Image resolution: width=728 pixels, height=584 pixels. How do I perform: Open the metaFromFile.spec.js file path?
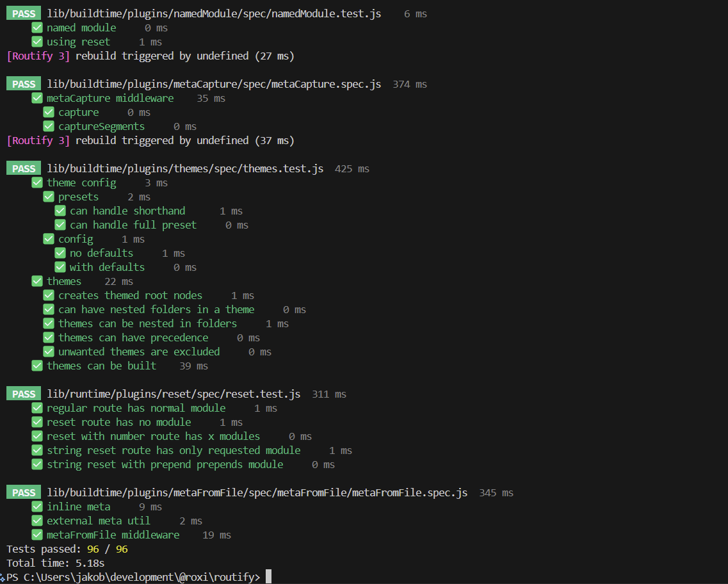coord(257,492)
